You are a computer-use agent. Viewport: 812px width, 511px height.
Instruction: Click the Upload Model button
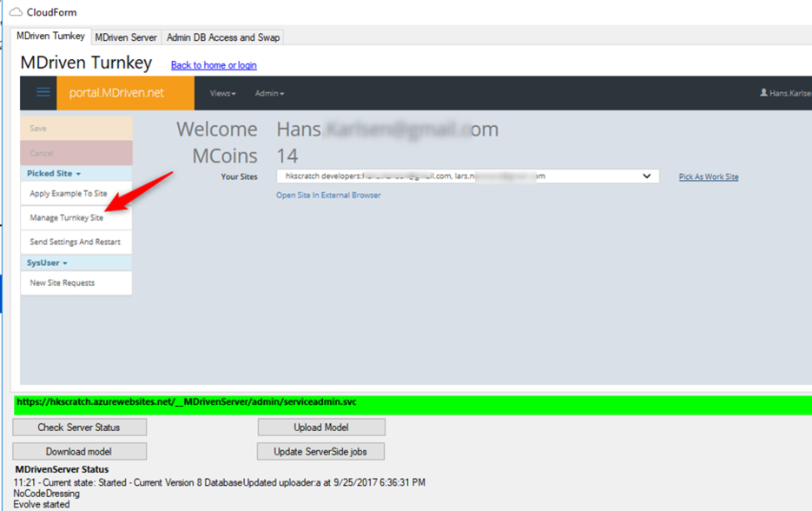pyautogui.click(x=321, y=428)
